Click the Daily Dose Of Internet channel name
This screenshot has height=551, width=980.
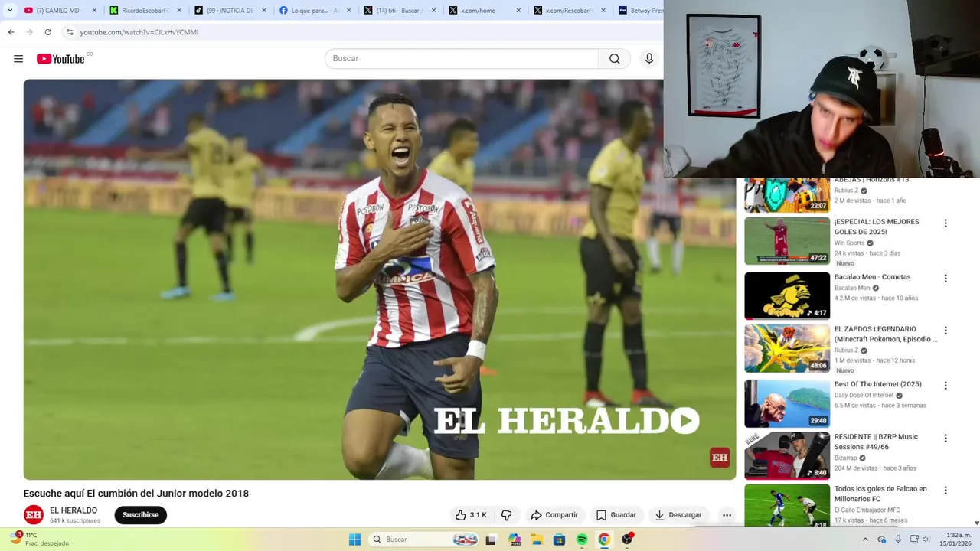(864, 396)
